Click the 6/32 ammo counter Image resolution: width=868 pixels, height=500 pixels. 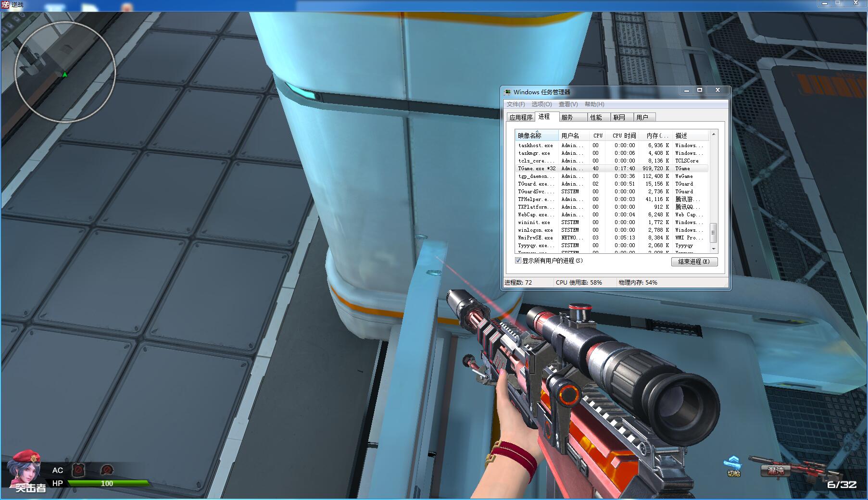point(842,485)
